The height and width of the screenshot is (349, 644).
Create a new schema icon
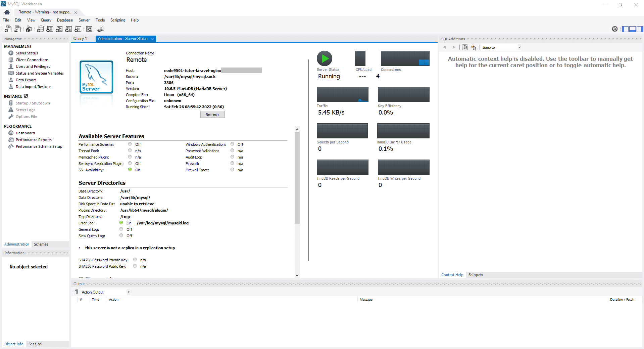point(40,29)
